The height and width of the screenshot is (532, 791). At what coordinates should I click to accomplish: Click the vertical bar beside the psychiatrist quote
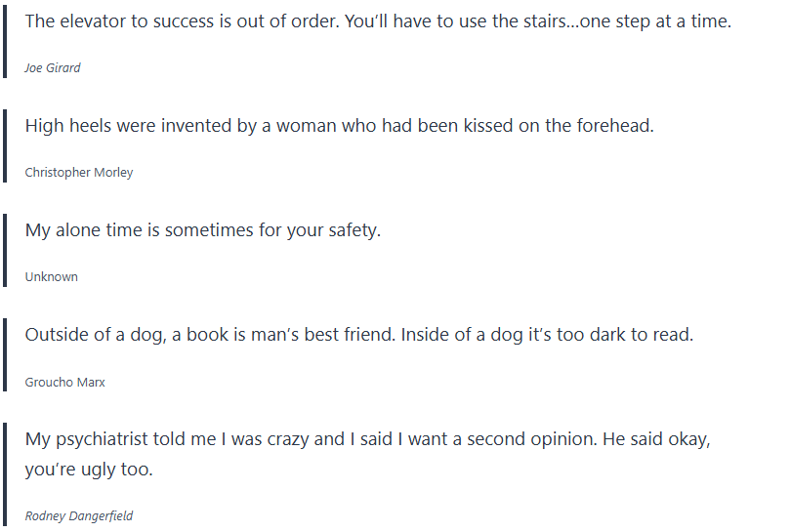[5, 475]
